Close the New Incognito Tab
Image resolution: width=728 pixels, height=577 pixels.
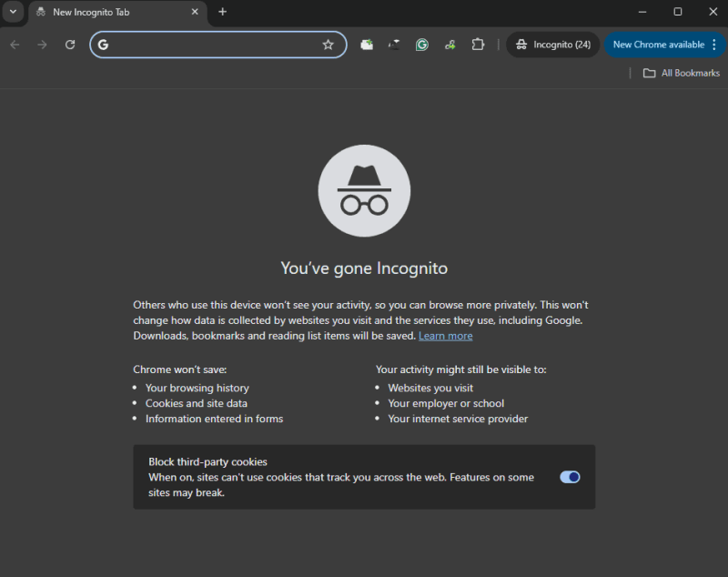(195, 12)
